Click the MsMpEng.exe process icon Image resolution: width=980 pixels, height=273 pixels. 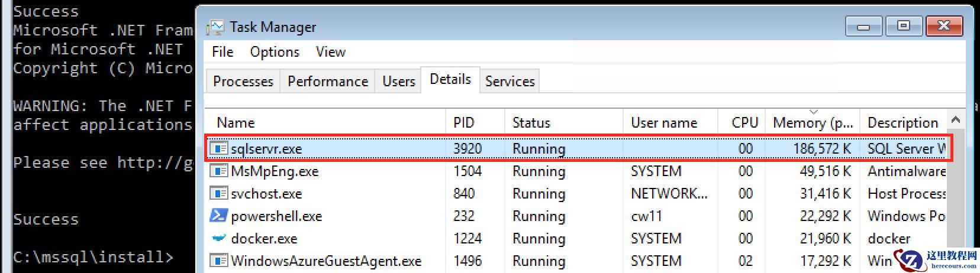point(219,171)
